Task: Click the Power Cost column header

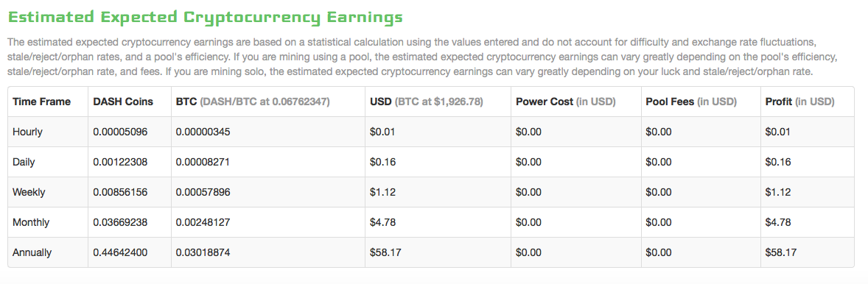Action: [565, 102]
